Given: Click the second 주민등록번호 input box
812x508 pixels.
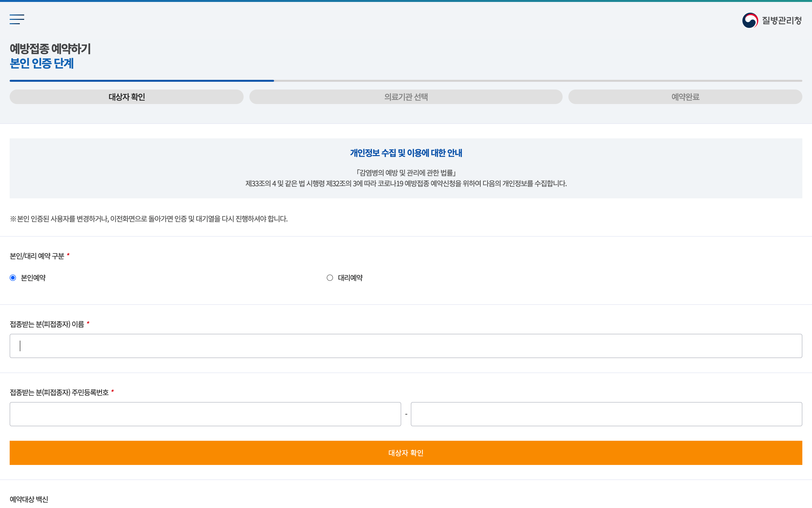Looking at the screenshot, I should [x=607, y=414].
